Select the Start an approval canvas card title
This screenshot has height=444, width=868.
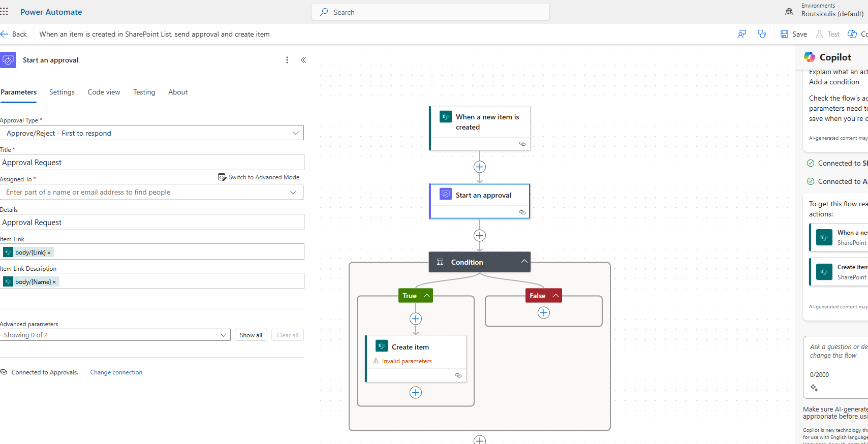[483, 195]
